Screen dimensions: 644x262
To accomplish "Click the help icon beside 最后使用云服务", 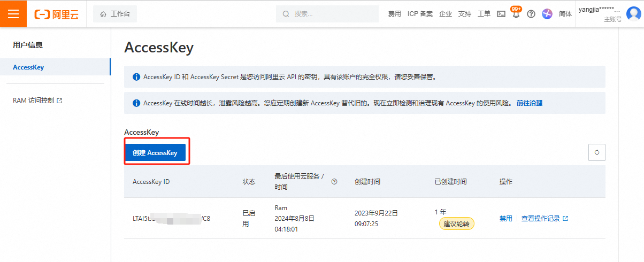I will coord(334,182).
